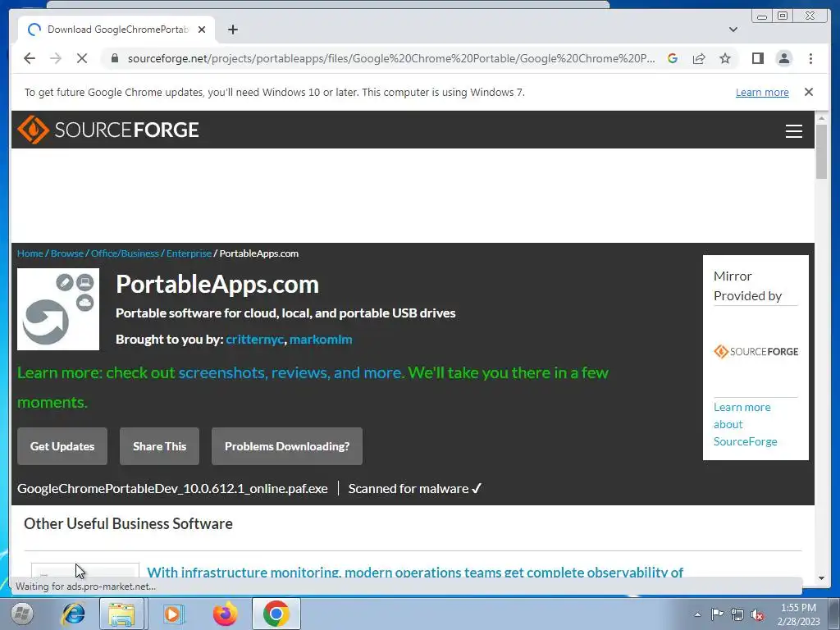Open a new tab
This screenshot has width=840, height=630.
232,30
